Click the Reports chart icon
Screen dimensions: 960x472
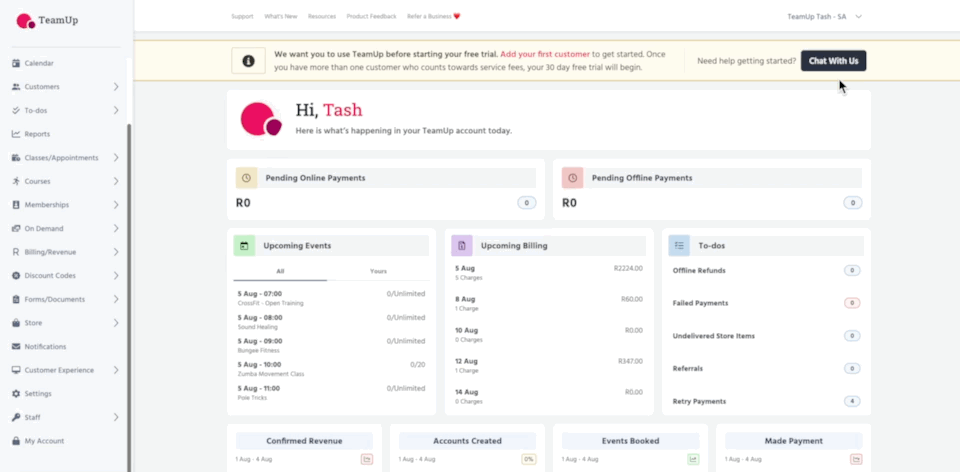[x=16, y=134]
